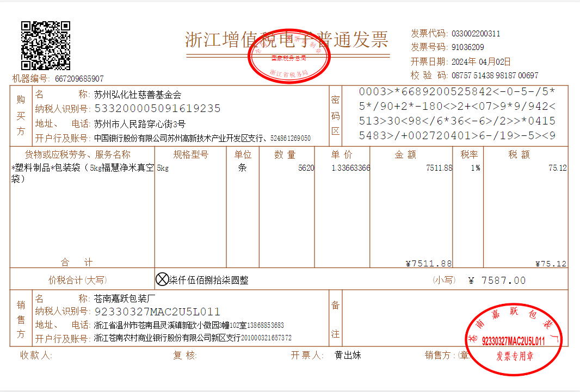The width and height of the screenshot is (580, 392).
Task: Click the QR code in the top-left corner
Action: click(x=46, y=46)
